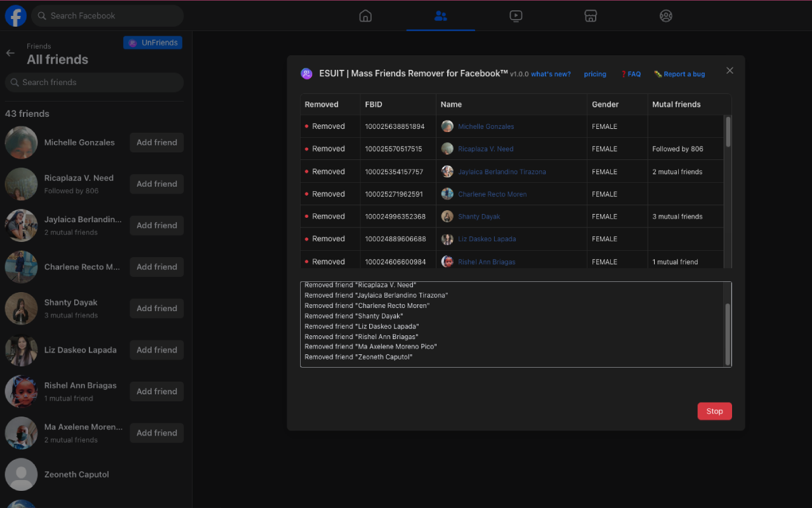Screen dimensions: 812x508
Task: Open the Groups tab icon
Action: [x=665, y=16]
